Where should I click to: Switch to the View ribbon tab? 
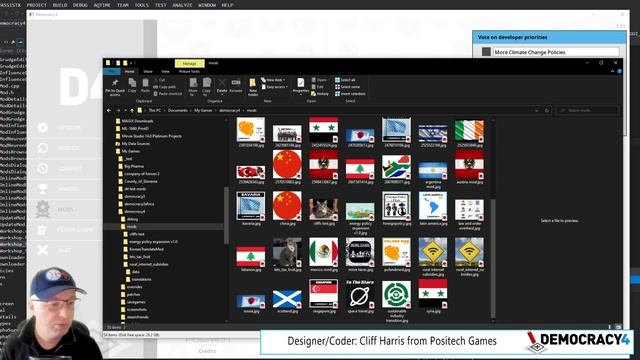165,71
